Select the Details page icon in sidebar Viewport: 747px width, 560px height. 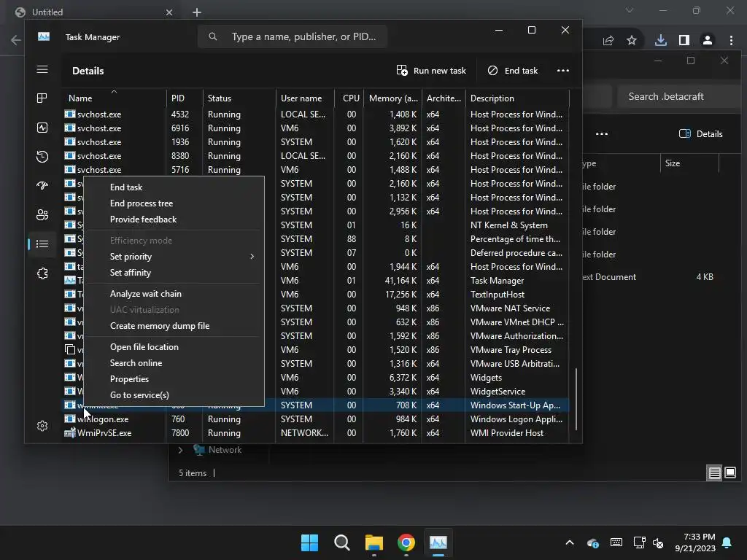42,244
